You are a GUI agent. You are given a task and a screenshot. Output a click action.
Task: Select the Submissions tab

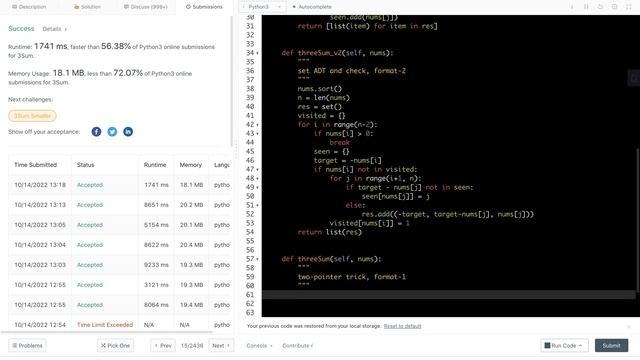coord(204,7)
